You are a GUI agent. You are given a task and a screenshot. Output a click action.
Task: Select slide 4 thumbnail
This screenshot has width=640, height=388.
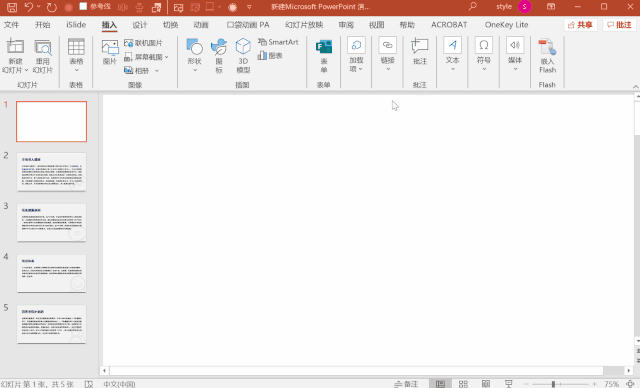51,273
